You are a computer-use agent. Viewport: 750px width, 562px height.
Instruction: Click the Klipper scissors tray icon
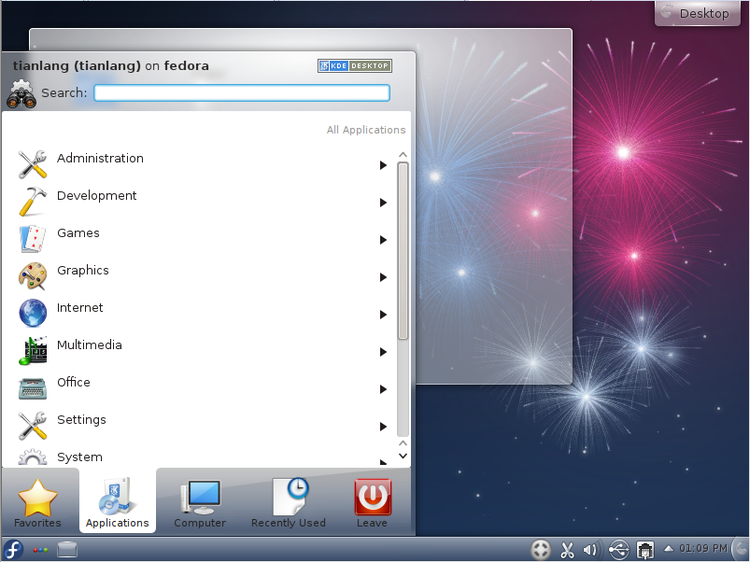click(567, 550)
